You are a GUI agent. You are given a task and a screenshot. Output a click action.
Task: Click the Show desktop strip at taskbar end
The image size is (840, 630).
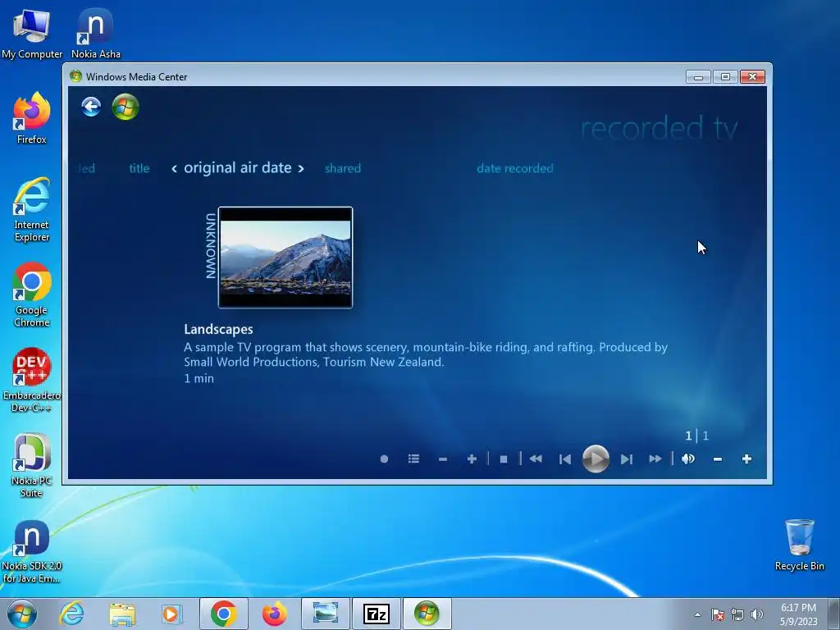point(835,614)
